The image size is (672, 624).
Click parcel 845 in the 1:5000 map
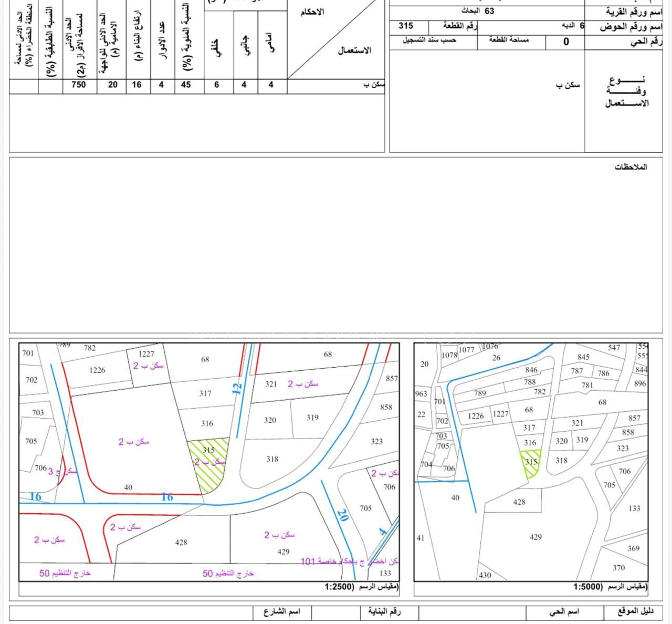583,357
